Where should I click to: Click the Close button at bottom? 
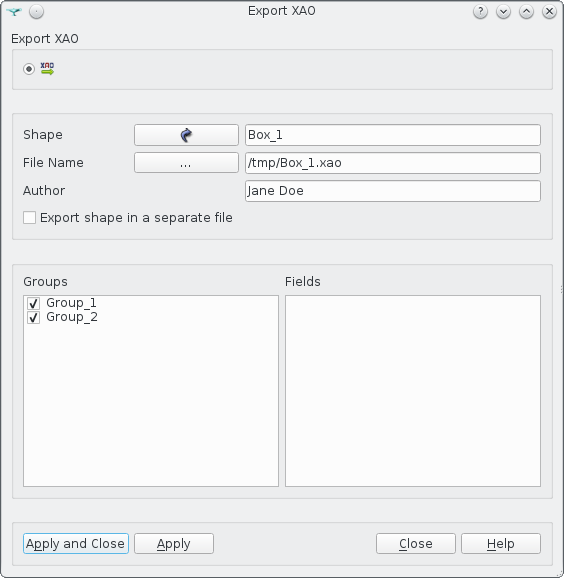tap(416, 543)
